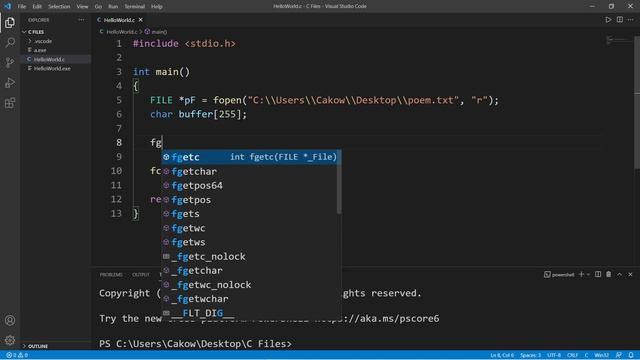Choose fgets suggestion

tap(249, 214)
